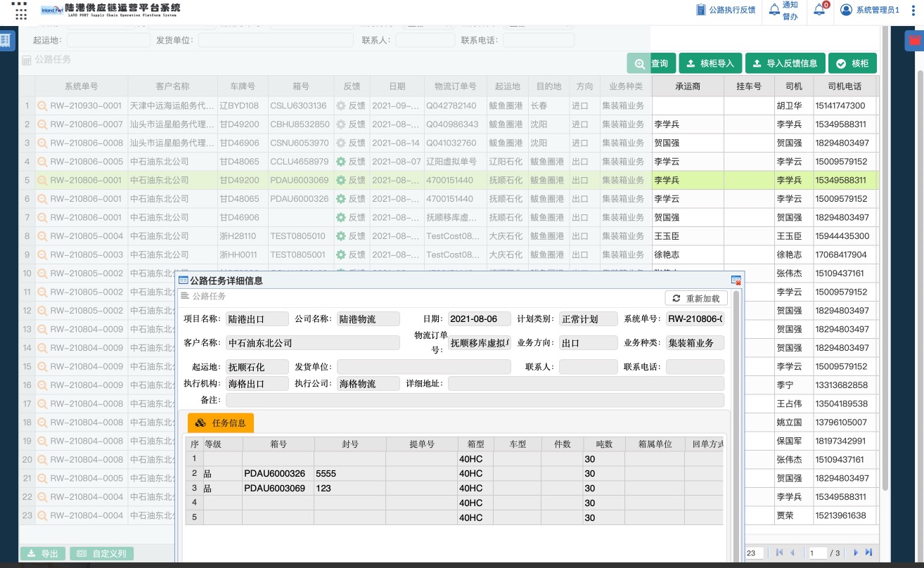Click the 反馈 gear icon in row 8
924x568 pixels.
coord(341,236)
